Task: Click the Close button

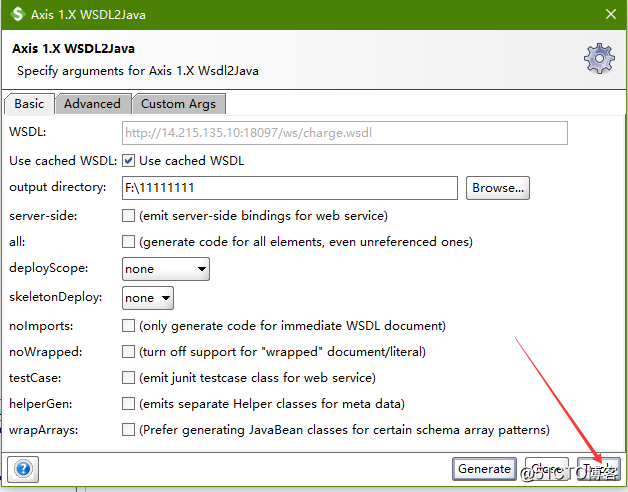Action: pos(547,469)
